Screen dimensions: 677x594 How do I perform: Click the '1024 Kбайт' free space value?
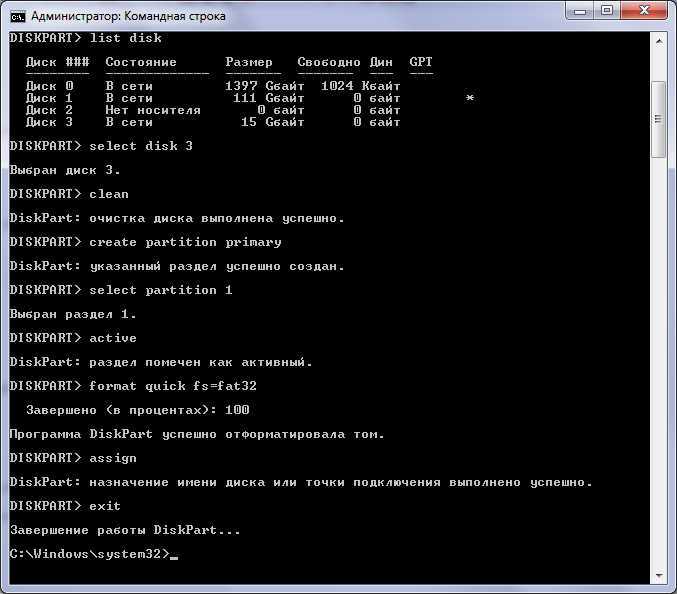pyautogui.click(x=361, y=86)
